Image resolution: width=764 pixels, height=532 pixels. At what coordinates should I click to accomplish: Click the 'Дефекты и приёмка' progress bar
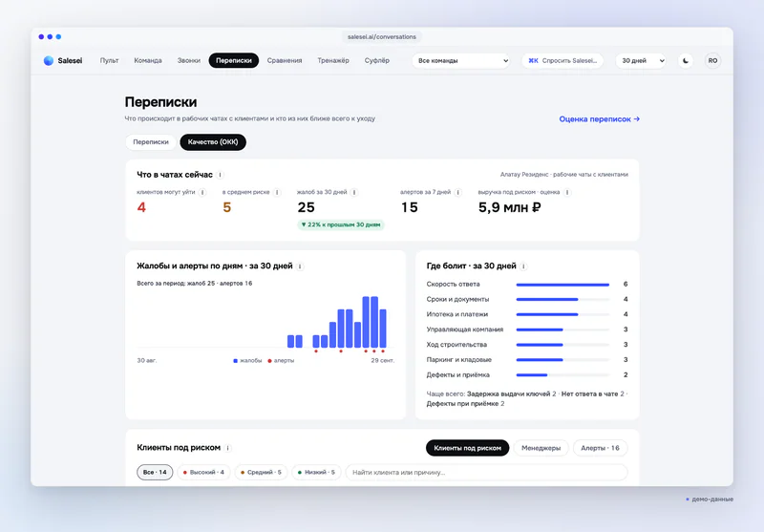coord(562,375)
